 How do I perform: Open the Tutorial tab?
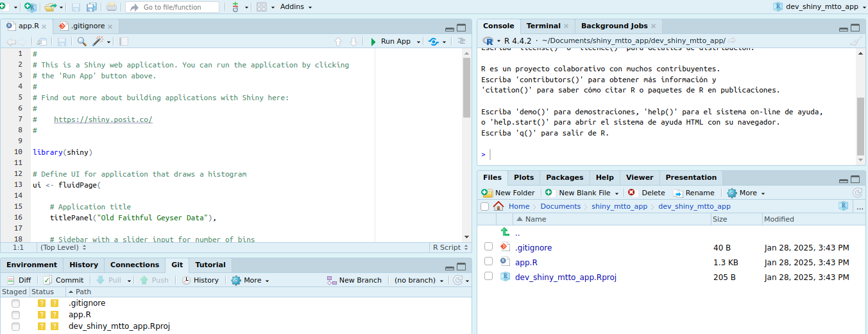point(210,265)
